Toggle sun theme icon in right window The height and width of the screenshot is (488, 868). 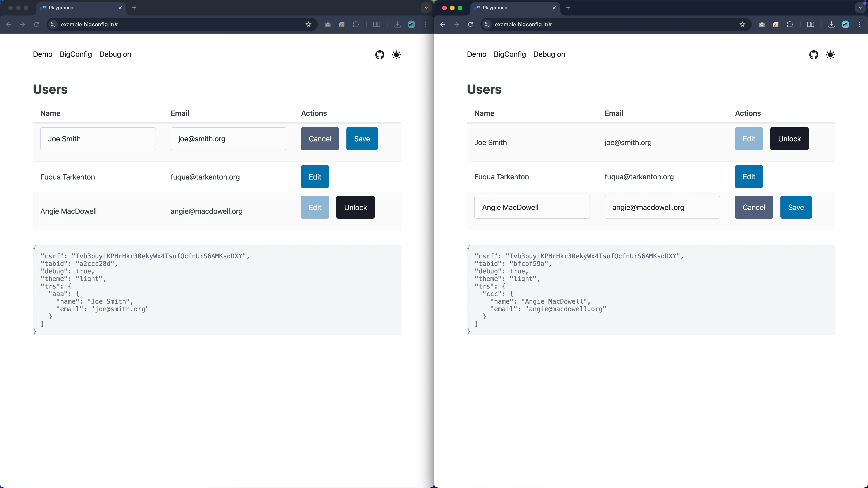830,55
